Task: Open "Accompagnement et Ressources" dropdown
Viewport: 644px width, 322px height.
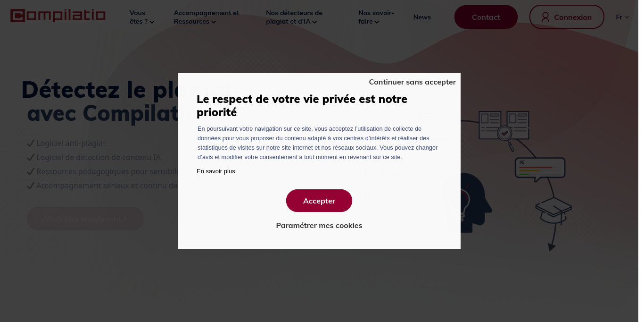Action: click(x=206, y=17)
